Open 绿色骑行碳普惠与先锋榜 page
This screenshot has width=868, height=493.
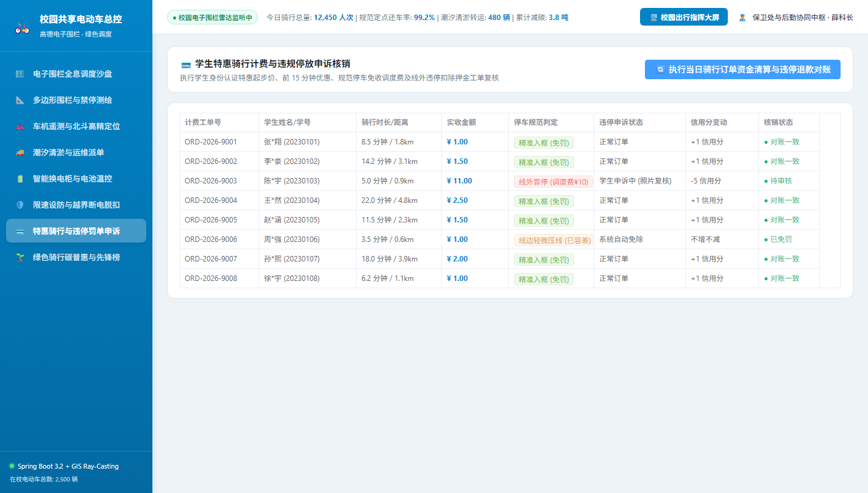[76, 257]
